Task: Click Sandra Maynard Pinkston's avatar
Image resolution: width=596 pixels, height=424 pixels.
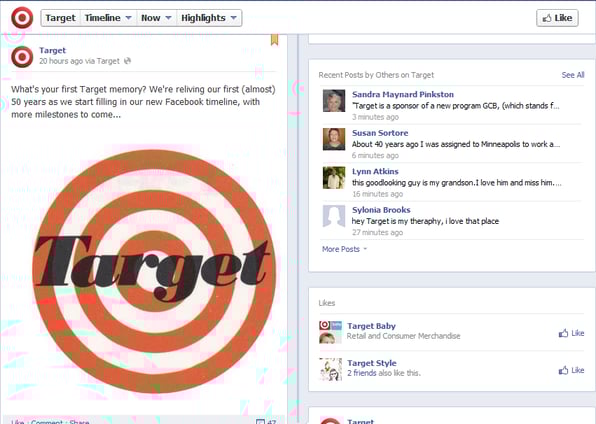Action: [334, 101]
